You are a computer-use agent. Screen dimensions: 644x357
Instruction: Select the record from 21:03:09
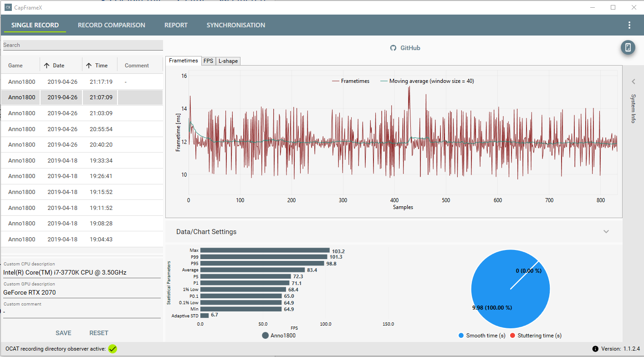point(82,113)
